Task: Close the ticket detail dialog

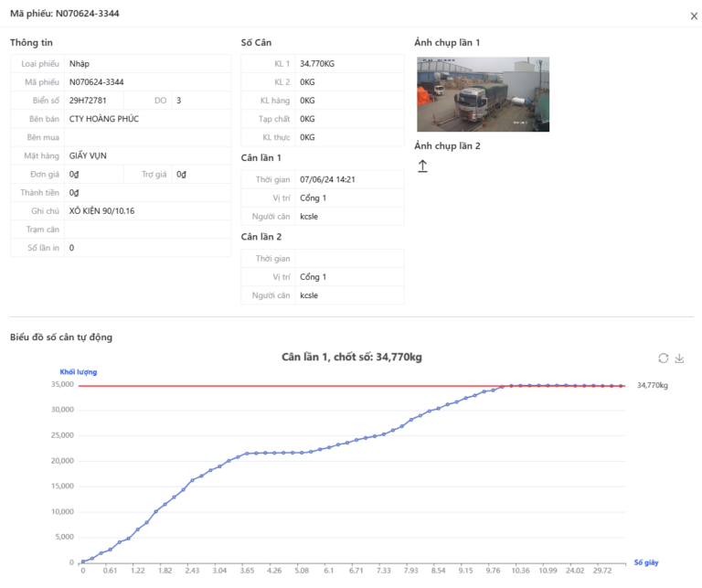Action: [691, 15]
